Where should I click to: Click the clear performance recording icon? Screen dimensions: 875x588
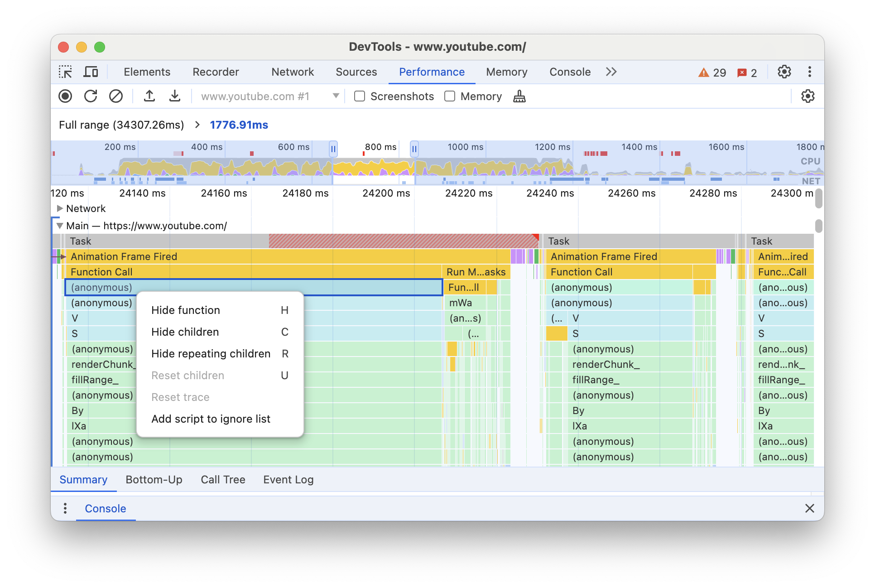(115, 96)
